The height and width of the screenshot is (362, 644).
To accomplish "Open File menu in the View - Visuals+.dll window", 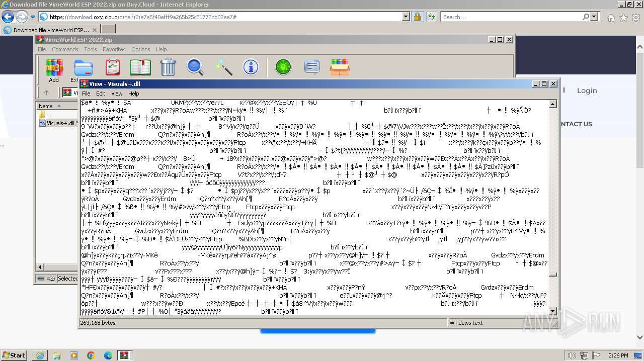I will pyautogui.click(x=86, y=94).
